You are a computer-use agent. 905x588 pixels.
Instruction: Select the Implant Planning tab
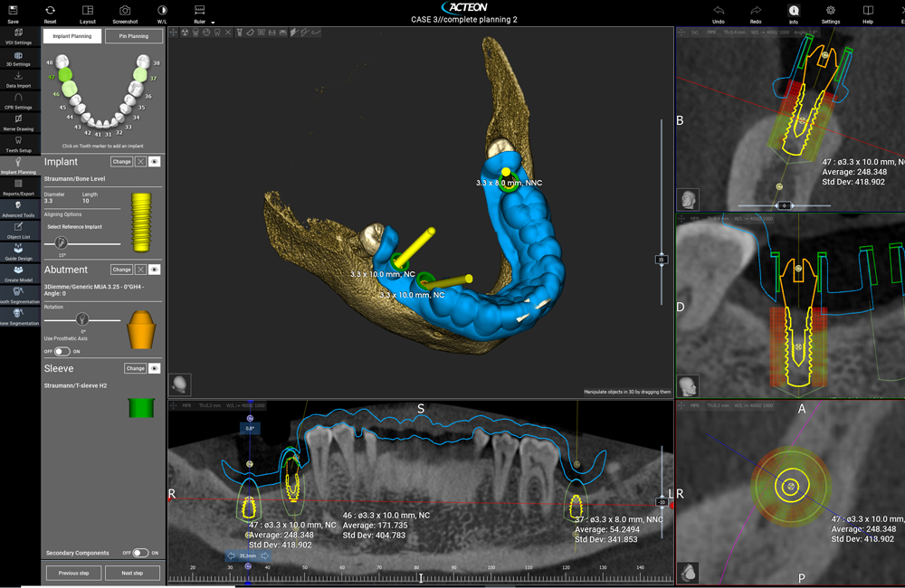pos(71,36)
